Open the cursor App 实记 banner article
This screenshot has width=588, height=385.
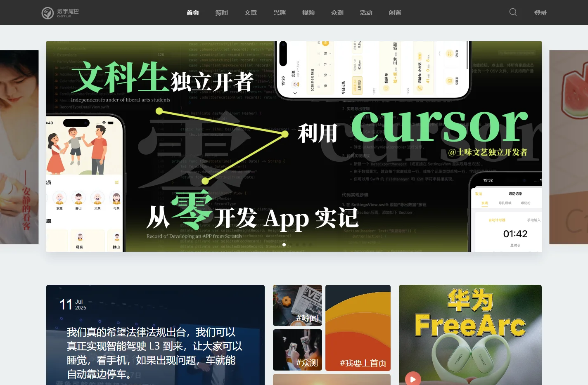294,146
